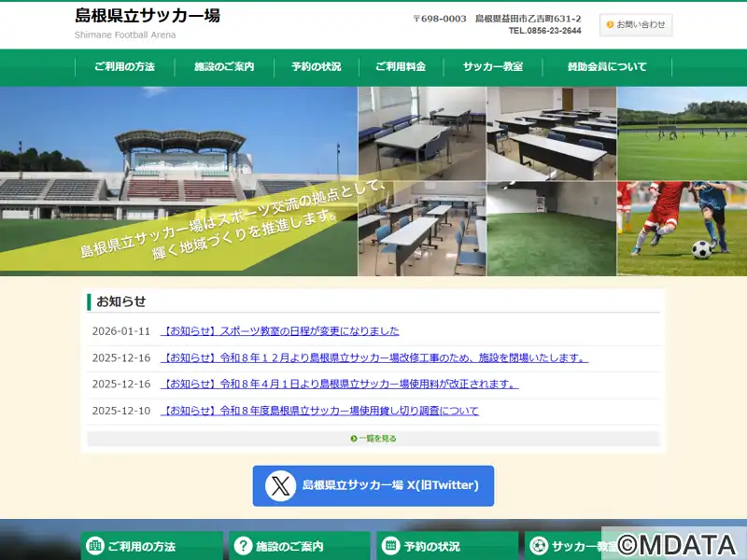
Task: Open サッカー教室 in the top navigation
Action: click(492, 67)
